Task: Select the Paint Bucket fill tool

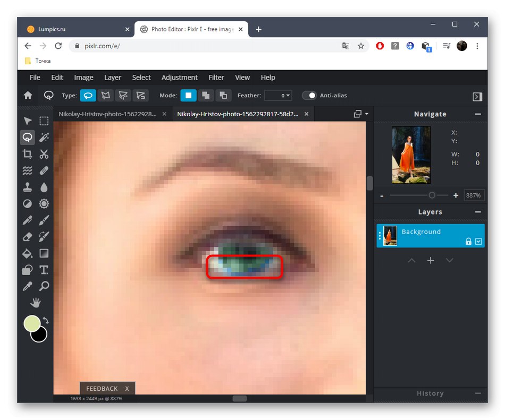Action: tap(28, 253)
